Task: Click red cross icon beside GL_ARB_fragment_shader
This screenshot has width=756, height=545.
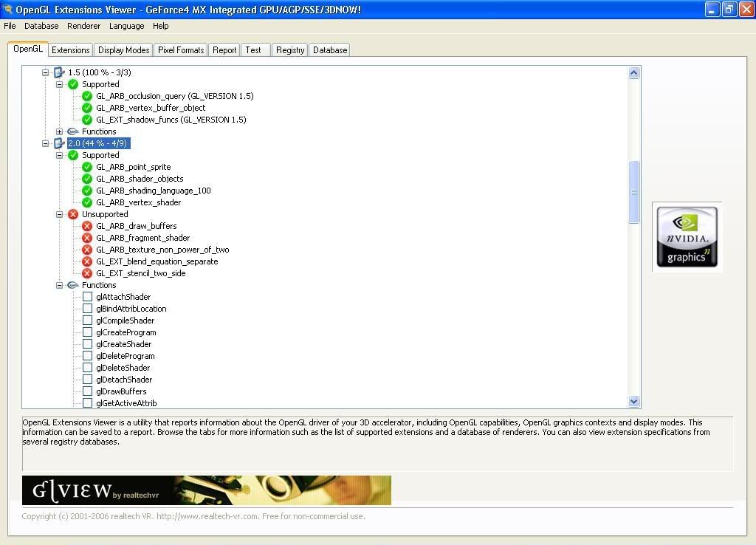Action: pyautogui.click(x=87, y=238)
